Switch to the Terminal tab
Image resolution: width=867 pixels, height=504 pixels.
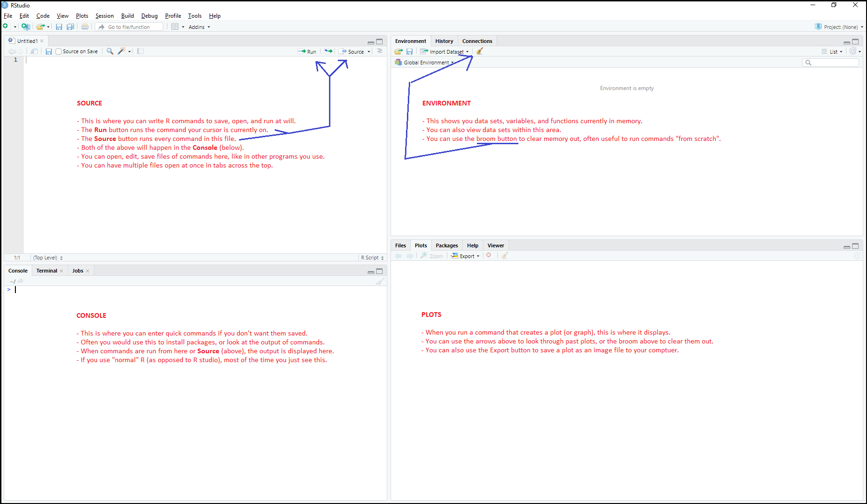click(x=47, y=271)
